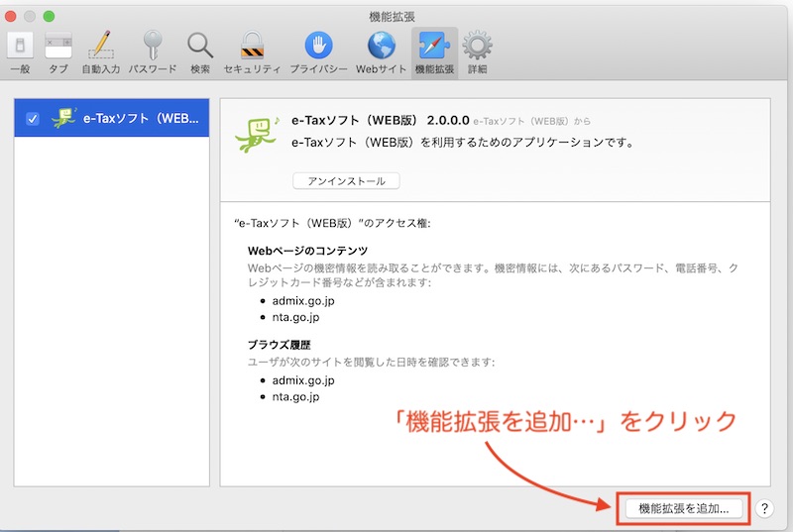Click the 機能拡張を追加... button

(684, 508)
